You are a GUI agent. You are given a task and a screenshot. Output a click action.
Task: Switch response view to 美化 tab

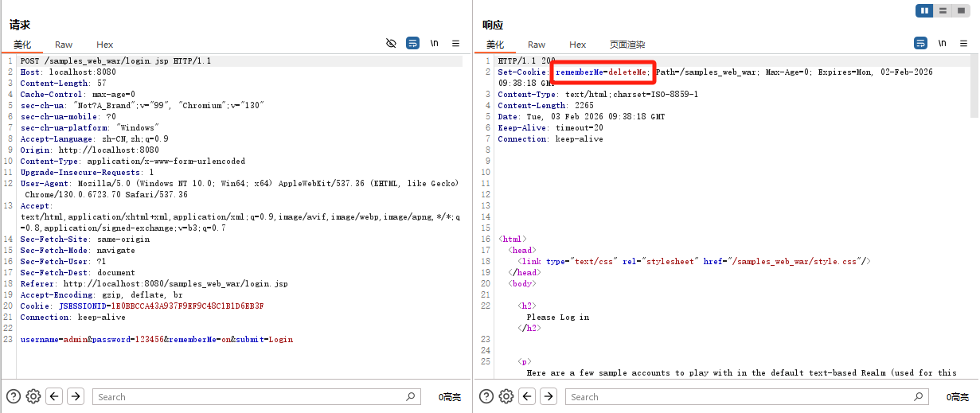[495, 45]
